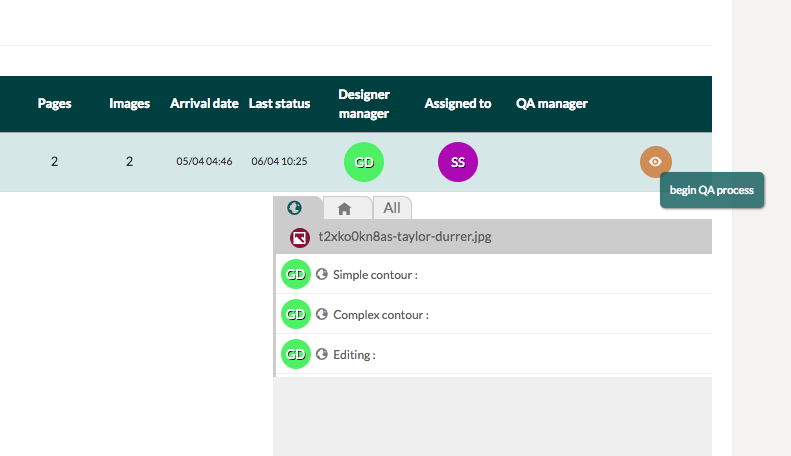Sort by the Last status column header
The width and height of the screenshot is (791, 456).
point(279,103)
